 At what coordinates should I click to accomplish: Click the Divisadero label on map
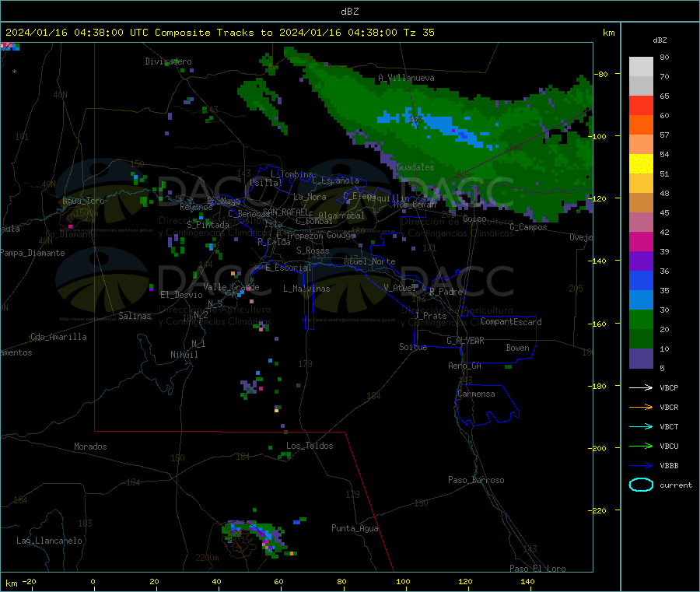168,61
